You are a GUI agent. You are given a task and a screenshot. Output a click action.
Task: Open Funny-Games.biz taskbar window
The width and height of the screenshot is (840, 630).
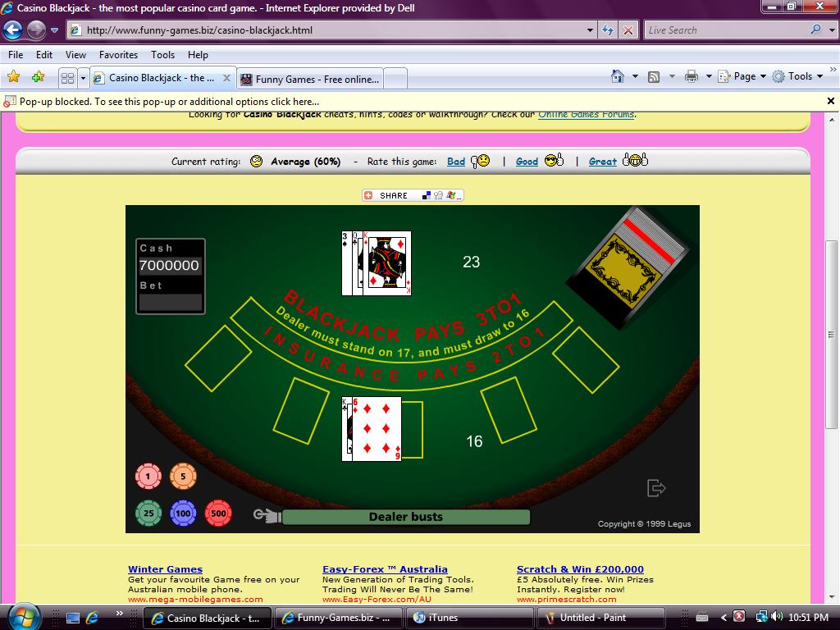[x=339, y=618]
